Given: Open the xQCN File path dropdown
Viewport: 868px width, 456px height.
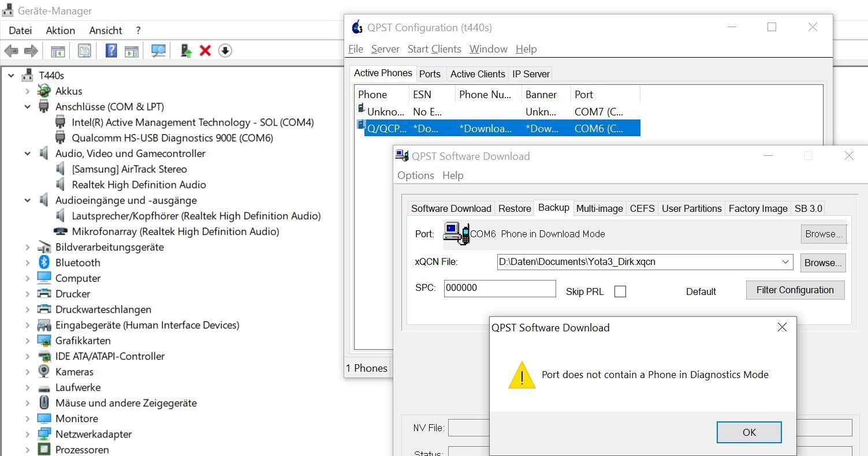Looking at the screenshot, I should coord(785,262).
